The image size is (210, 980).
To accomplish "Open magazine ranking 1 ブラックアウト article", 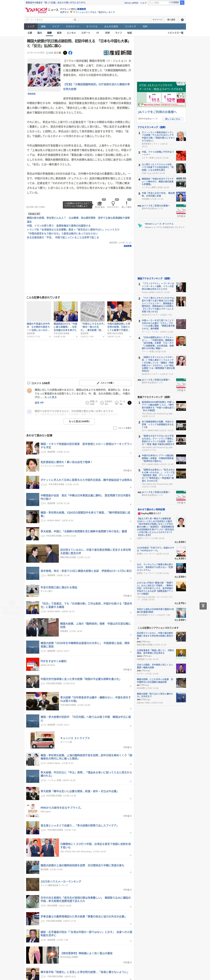I will [x=158, y=286].
